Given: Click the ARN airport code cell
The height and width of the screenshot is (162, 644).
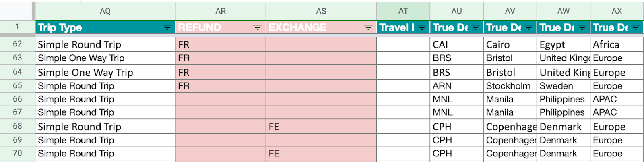Looking at the screenshot, I should tap(456, 86).
